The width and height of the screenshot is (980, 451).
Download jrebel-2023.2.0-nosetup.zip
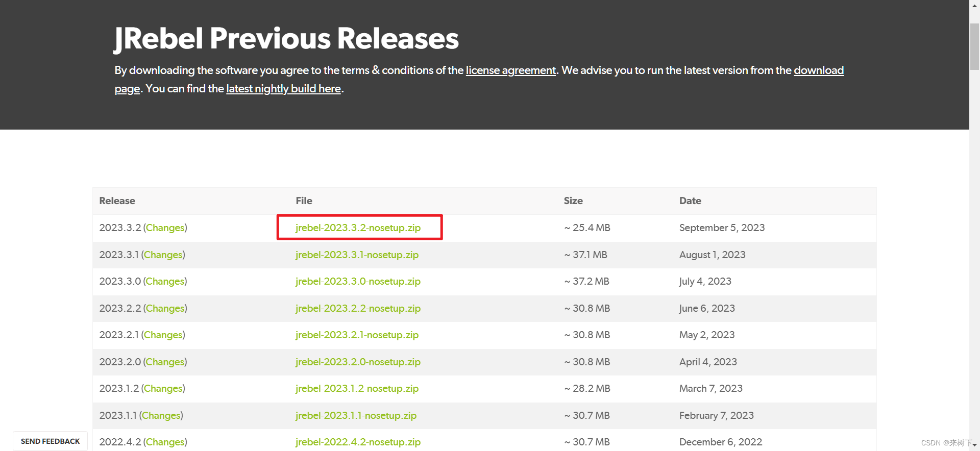click(358, 362)
